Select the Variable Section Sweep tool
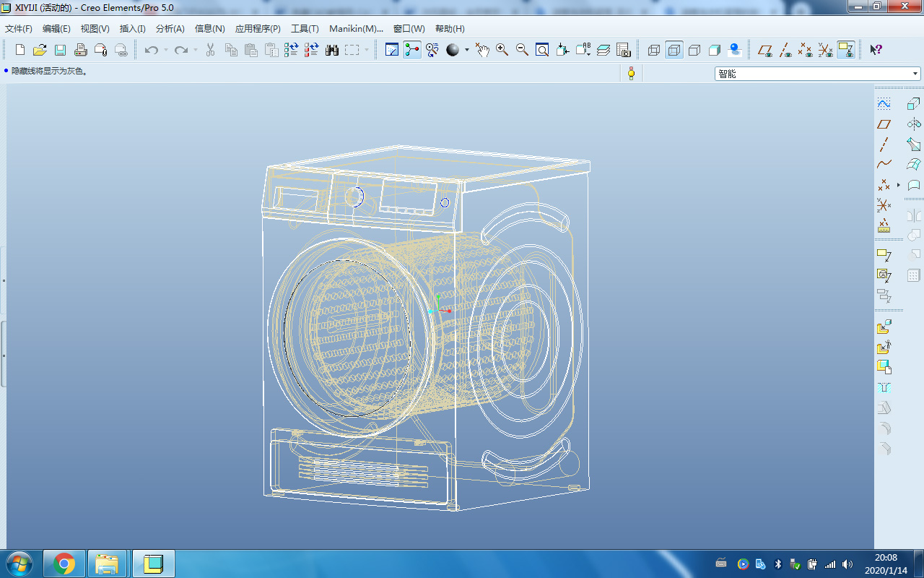924x578 pixels. point(914,144)
